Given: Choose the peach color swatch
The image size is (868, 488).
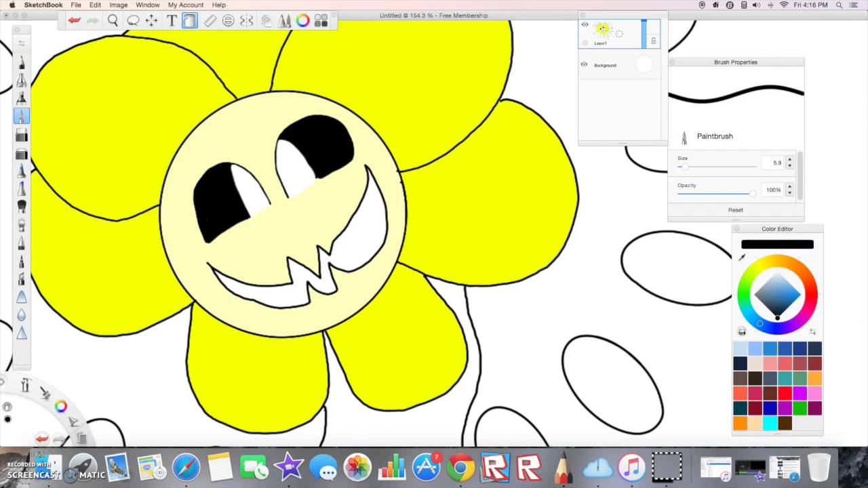Looking at the screenshot, I should (755, 423).
